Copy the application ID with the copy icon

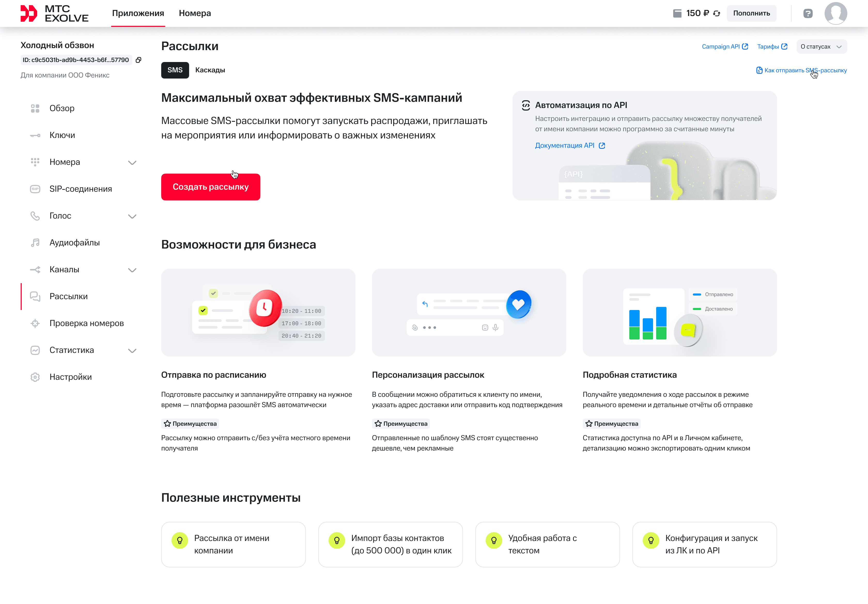[x=139, y=60]
